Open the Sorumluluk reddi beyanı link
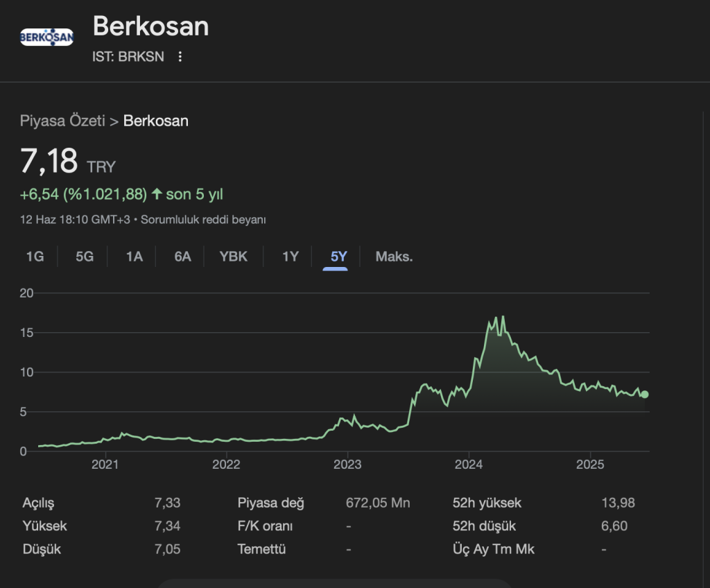Viewport: 710px width, 588px height. (x=203, y=220)
